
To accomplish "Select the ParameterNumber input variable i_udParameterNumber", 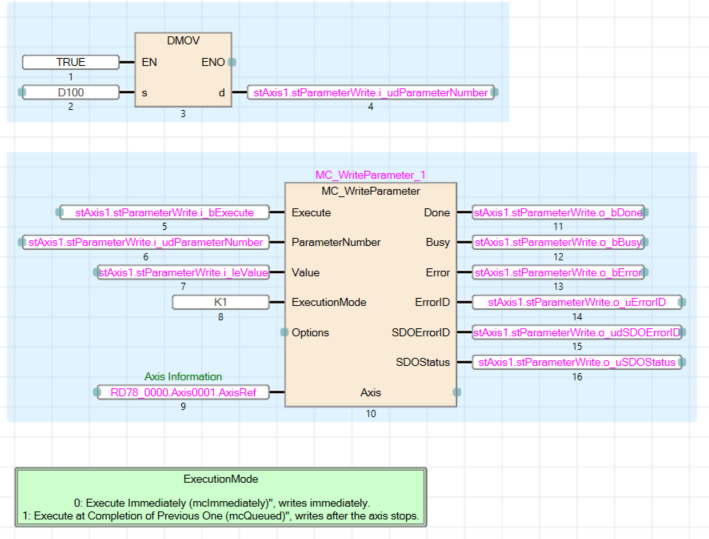I will 146,242.
